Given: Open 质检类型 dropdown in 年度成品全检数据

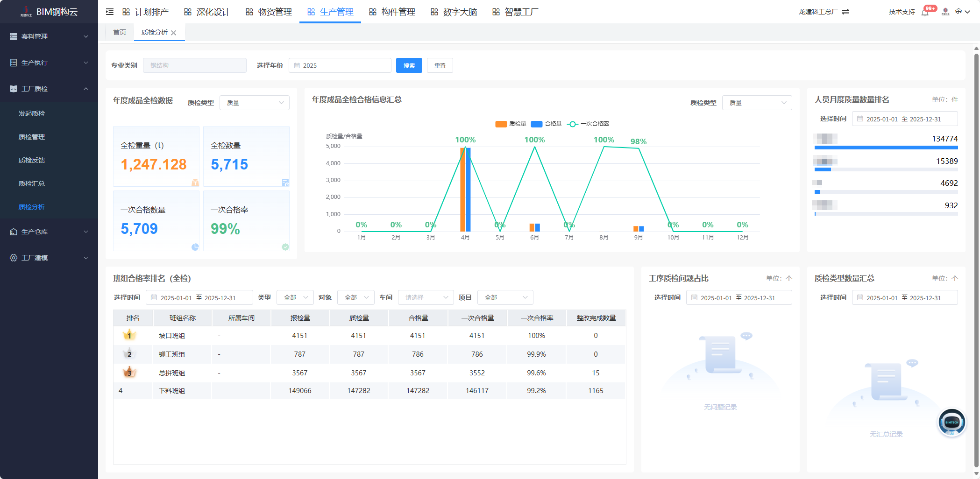Looking at the screenshot, I should coord(255,103).
